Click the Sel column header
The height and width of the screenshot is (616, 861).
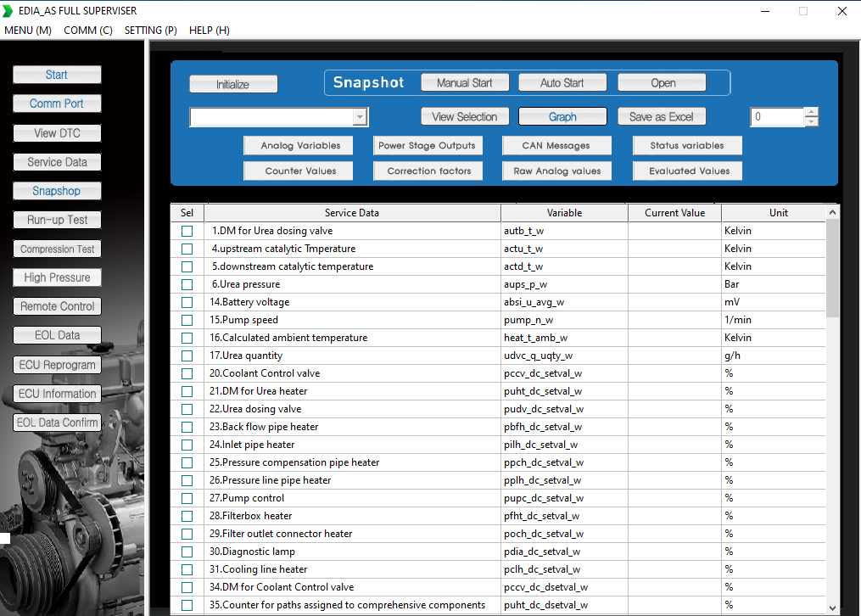pyautogui.click(x=187, y=213)
